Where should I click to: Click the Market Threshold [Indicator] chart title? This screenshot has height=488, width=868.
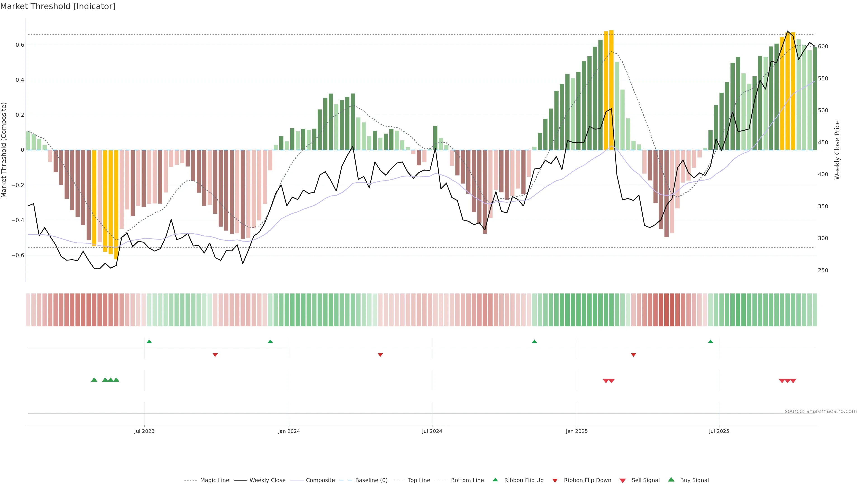pyautogui.click(x=58, y=6)
